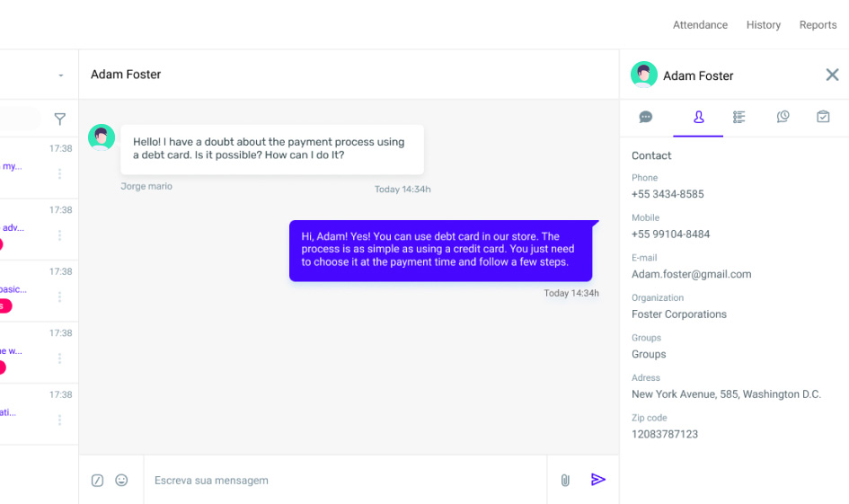Select the contact profile person icon tab
Viewport: 849px width, 504px height.
[698, 117]
